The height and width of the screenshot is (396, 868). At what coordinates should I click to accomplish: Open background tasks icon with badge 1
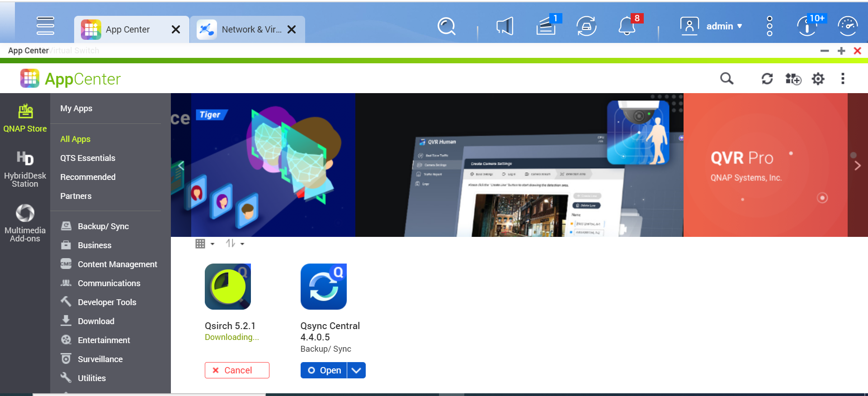(547, 25)
